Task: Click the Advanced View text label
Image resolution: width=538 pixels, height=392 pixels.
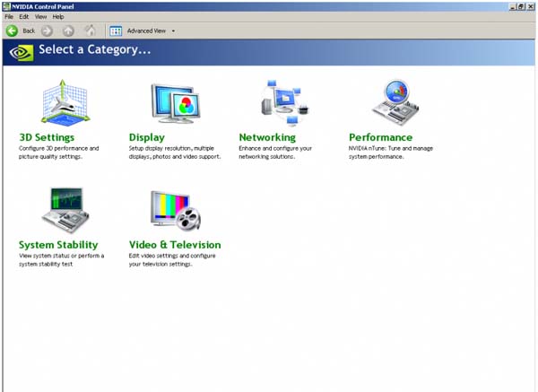Action: pyautogui.click(x=146, y=30)
